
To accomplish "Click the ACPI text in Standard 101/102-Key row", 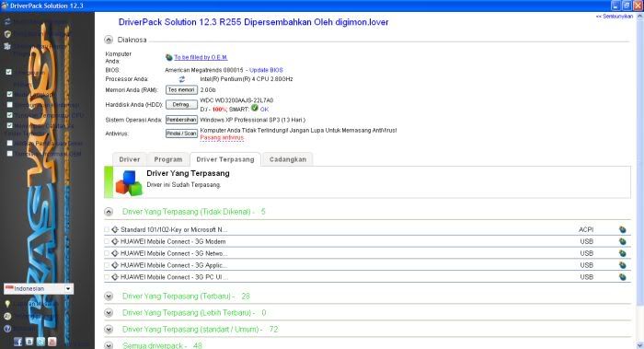I will tap(586, 230).
